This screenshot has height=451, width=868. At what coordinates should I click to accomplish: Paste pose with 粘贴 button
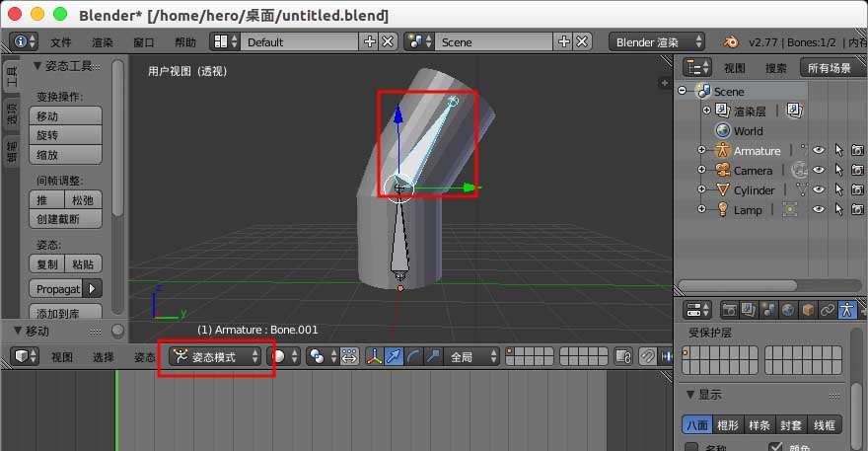click(84, 264)
